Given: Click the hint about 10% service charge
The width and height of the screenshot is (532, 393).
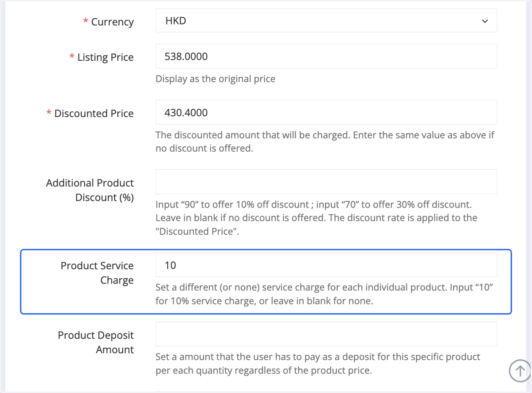Looking at the screenshot, I should [325, 294].
